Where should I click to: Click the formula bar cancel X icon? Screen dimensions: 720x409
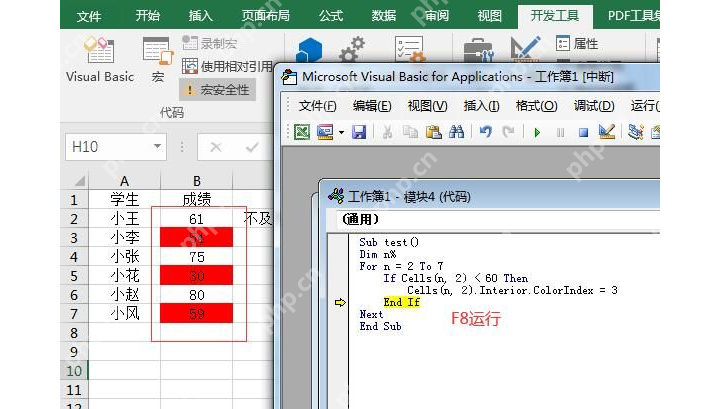[x=215, y=147]
